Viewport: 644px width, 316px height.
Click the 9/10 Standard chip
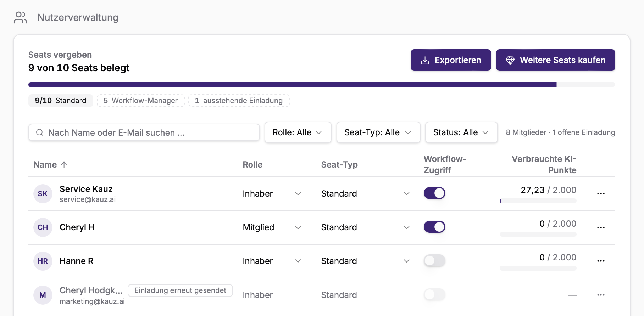(x=61, y=101)
